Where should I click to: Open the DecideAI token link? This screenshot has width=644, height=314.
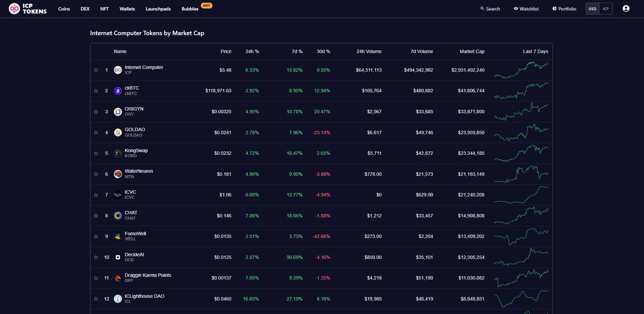[134, 255]
